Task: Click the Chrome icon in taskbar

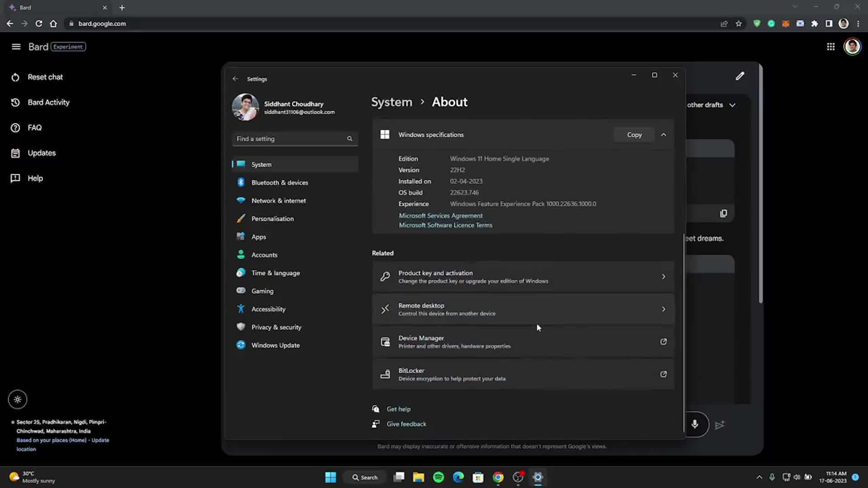Action: pyautogui.click(x=498, y=477)
